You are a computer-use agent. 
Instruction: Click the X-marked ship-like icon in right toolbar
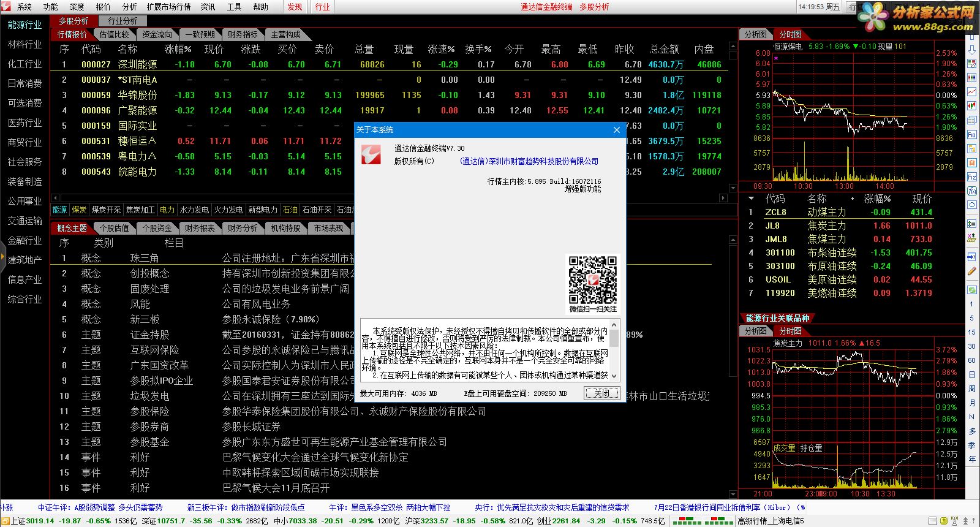[x=972, y=238]
